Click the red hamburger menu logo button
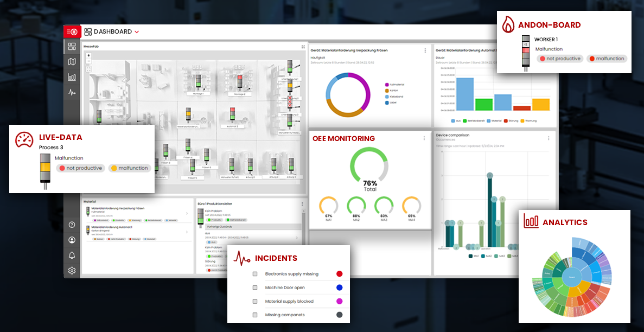644x332 pixels. (x=72, y=31)
